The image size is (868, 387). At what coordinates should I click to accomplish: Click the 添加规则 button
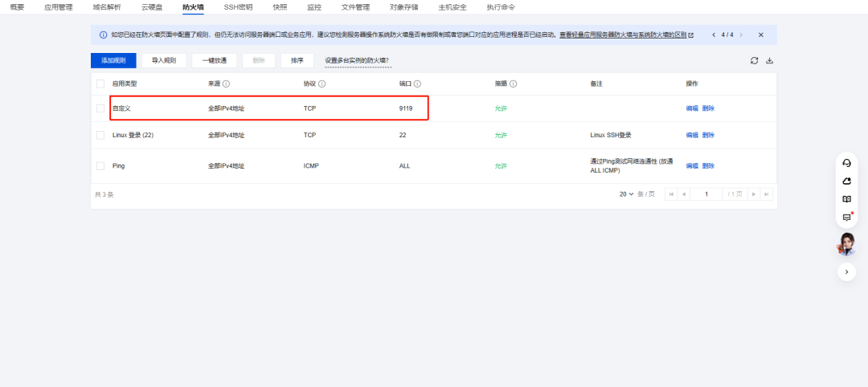(x=113, y=61)
